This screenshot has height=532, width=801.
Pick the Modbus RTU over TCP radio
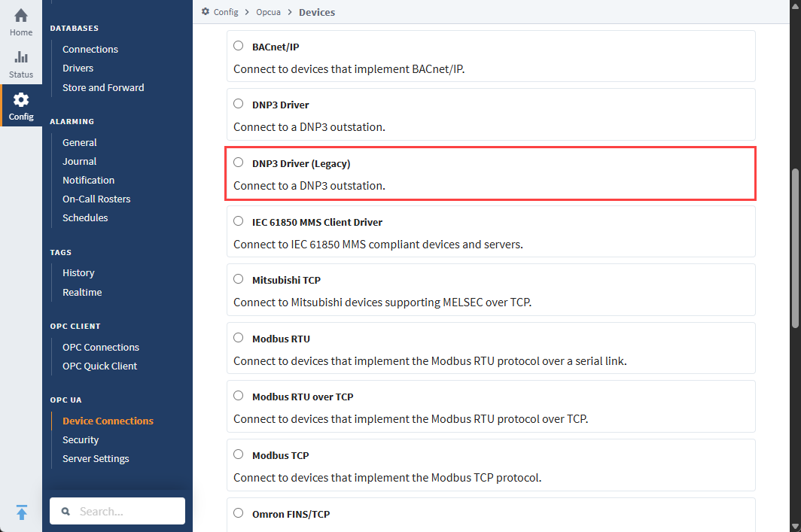click(x=238, y=396)
